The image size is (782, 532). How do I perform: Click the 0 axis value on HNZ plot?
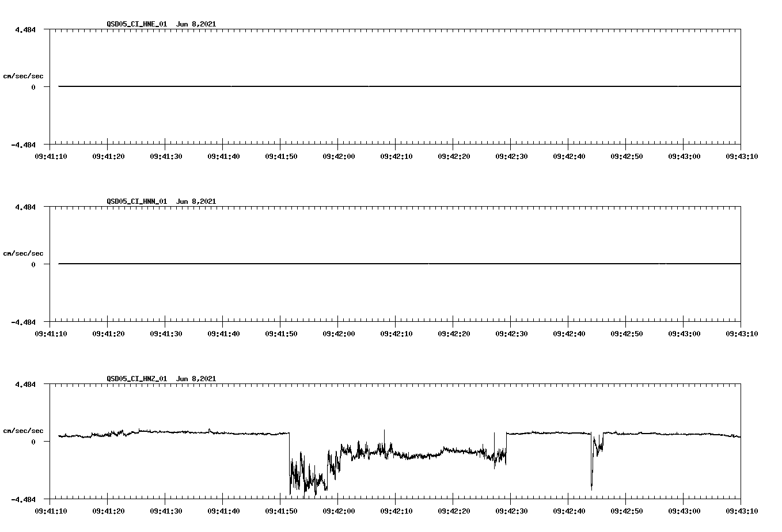click(33, 442)
